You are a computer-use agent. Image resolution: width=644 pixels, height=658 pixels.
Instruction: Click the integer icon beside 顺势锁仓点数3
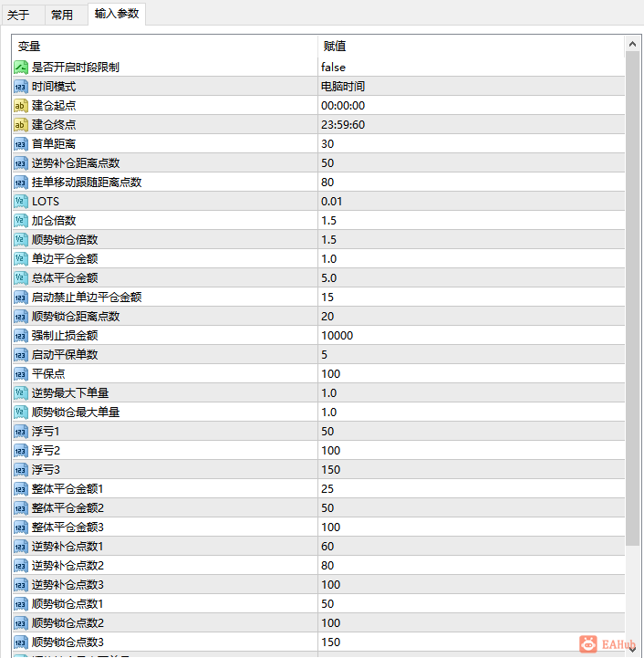point(21,642)
